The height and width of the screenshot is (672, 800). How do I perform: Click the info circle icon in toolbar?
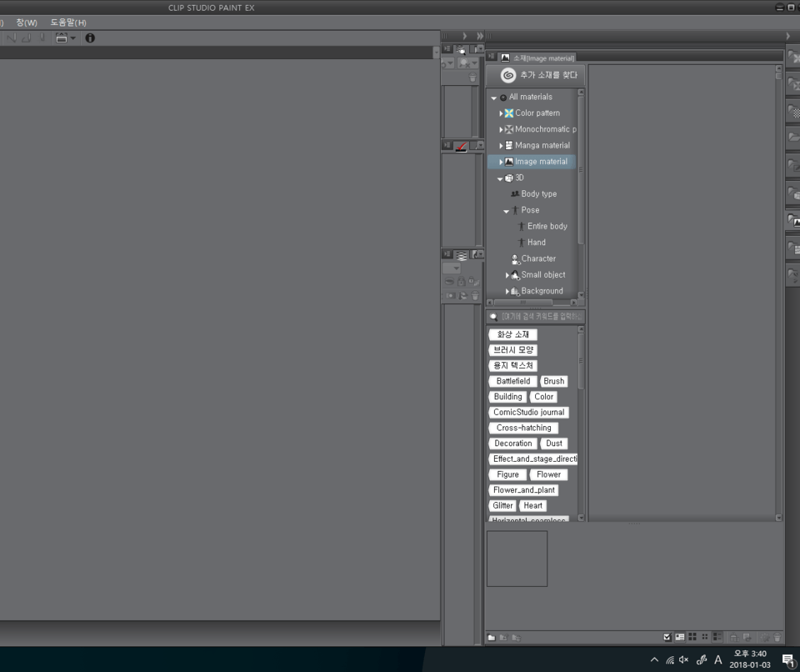pyautogui.click(x=90, y=38)
